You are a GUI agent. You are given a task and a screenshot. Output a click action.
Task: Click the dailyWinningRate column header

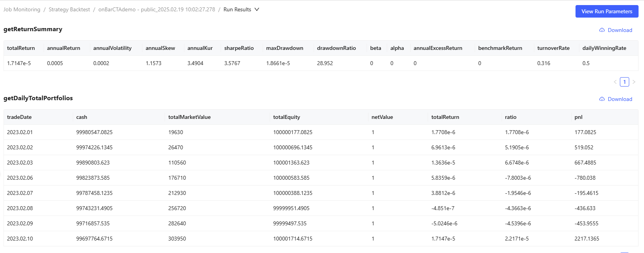[604, 48]
